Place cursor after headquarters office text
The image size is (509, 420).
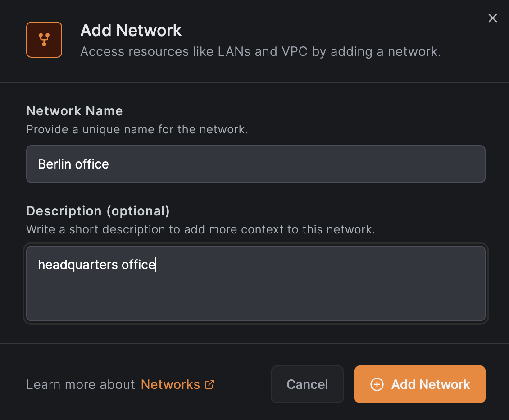click(x=156, y=265)
